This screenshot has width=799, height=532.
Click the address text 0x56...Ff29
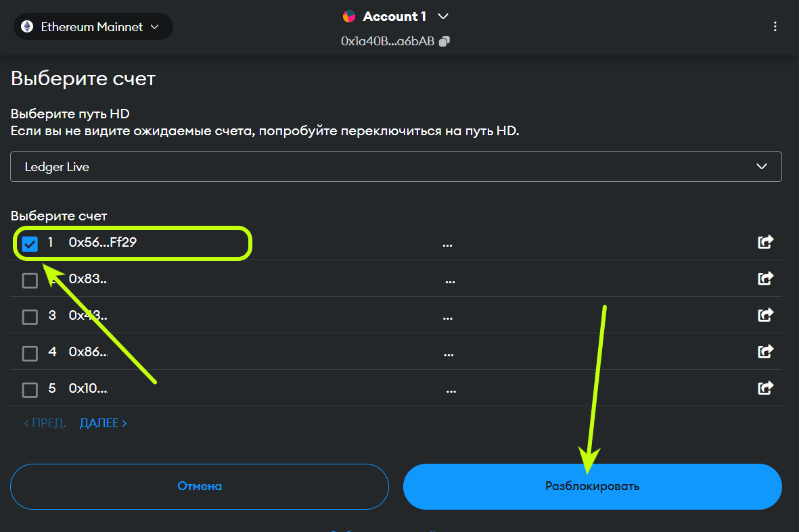(x=102, y=242)
